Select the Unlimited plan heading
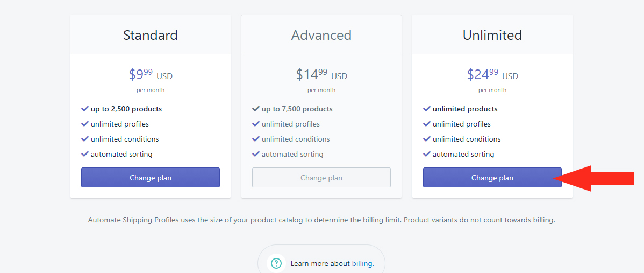 pos(492,35)
